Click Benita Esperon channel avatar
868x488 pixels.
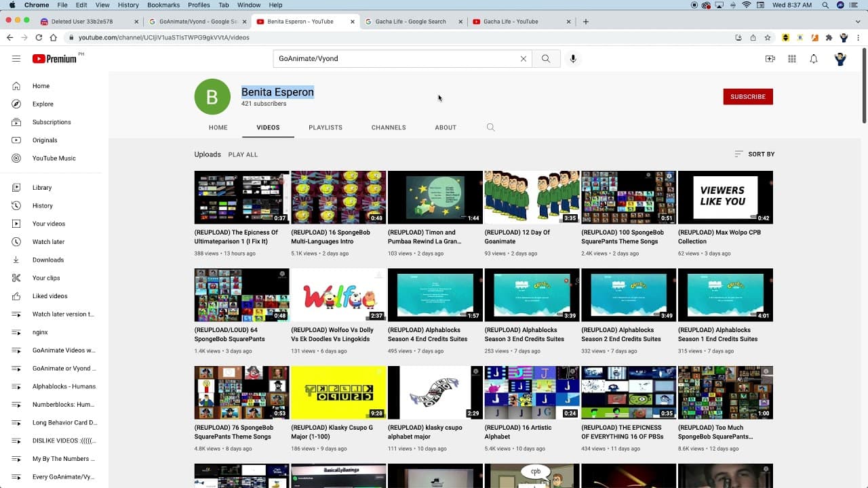point(212,96)
